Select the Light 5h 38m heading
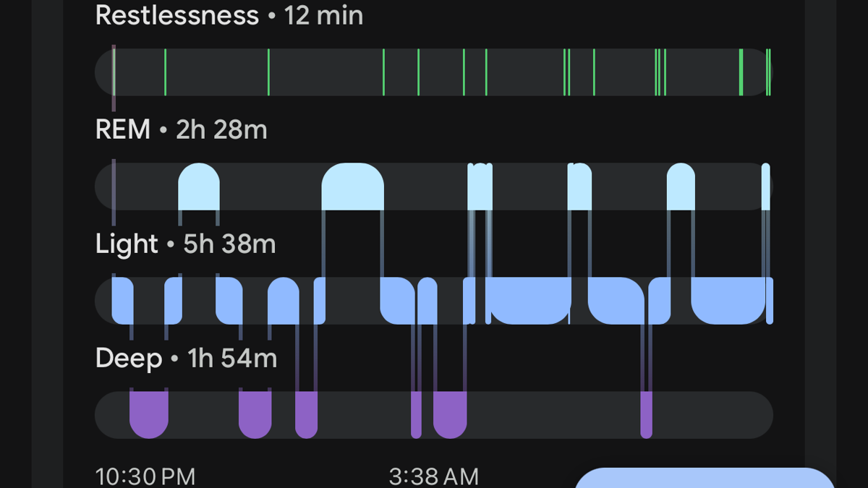The height and width of the screenshot is (488, 868). coord(186,244)
